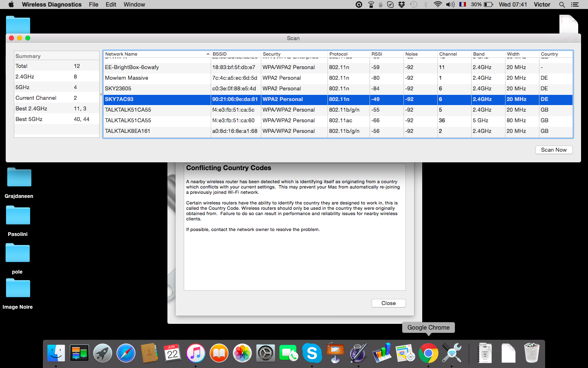
Task: Sort by the Country column header
Action: (x=556, y=54)
